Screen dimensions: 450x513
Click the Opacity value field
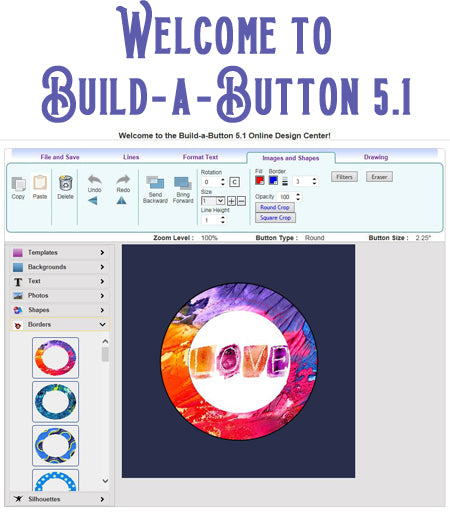coord(286,197)
